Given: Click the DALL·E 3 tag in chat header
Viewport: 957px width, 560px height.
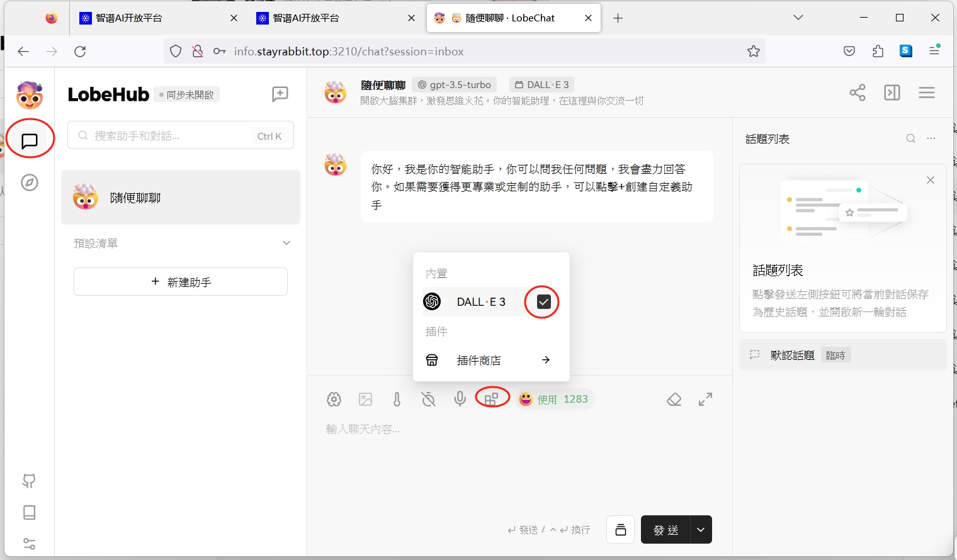Looking at the screenshot, I should pos(542,84).
